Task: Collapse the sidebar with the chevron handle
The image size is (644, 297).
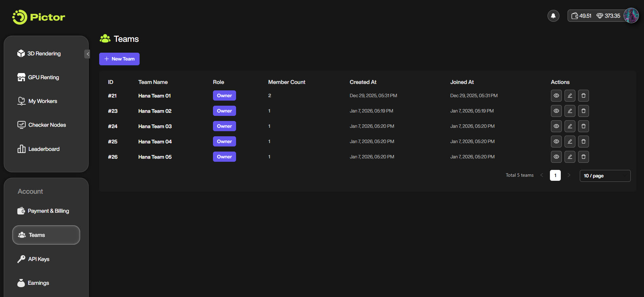Action: (x=88, y=54)
